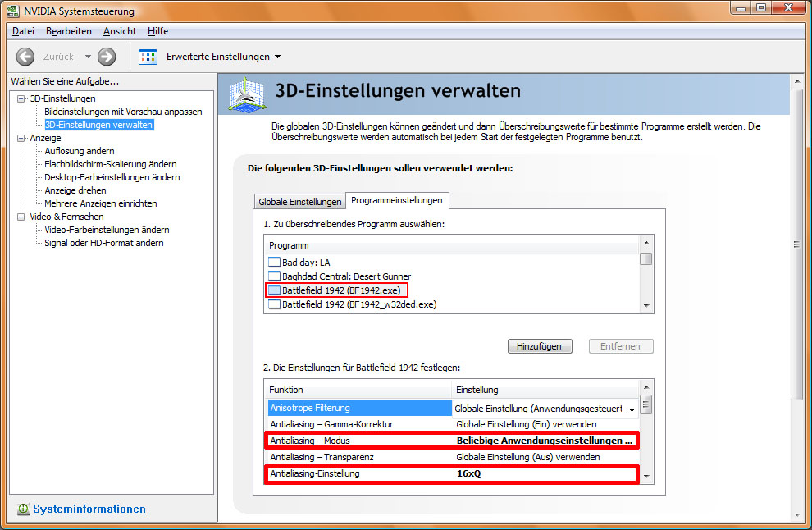The image size is (812, 530).
Task: Click the Baghdad Central: Desert Gunner icon
Action: click(x=274, y=276)
